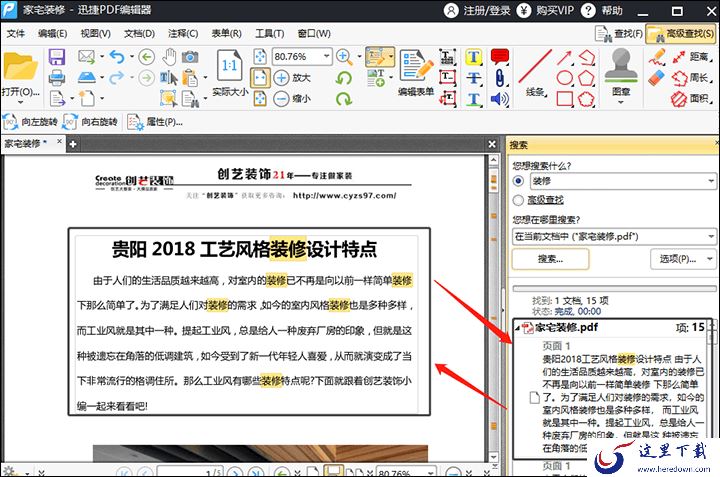720x477 pixels.
Task: Redo the last action
Action: tap(117, 78)
